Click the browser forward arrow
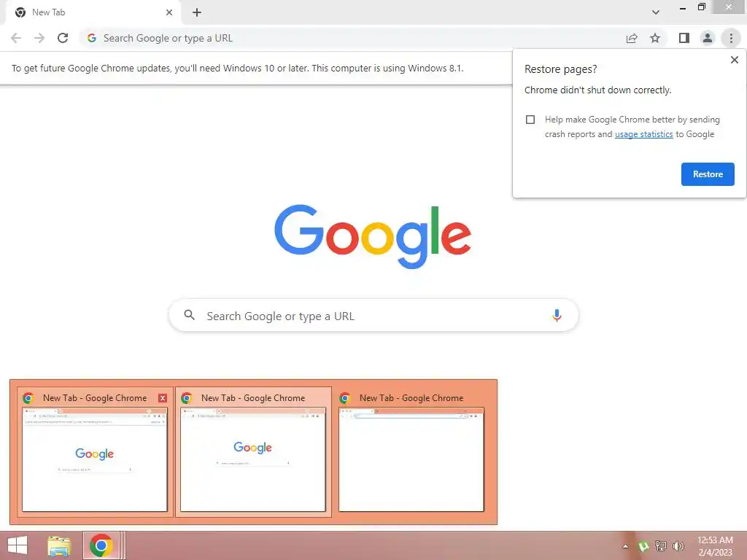This screenshot has height=560, width=747. click(39, 38)
